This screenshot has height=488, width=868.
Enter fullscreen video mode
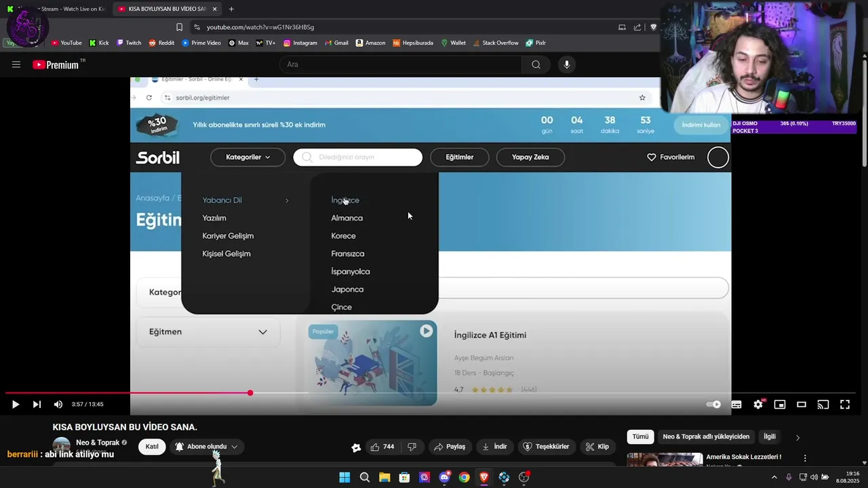[845, 405]
